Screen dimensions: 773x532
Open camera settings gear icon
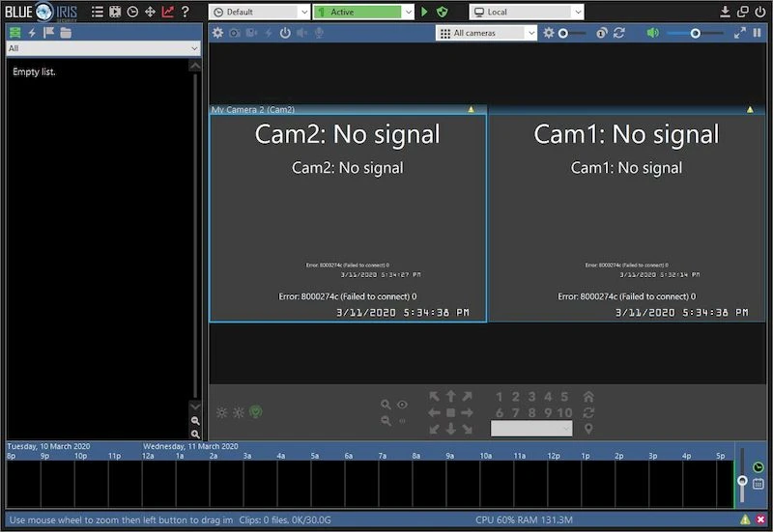(217, 33)
